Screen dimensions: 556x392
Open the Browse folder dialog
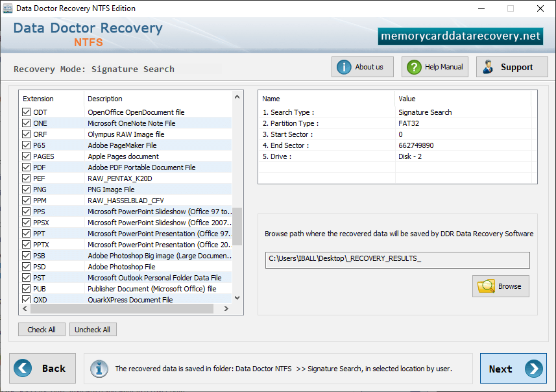click(x=501, y=286)
